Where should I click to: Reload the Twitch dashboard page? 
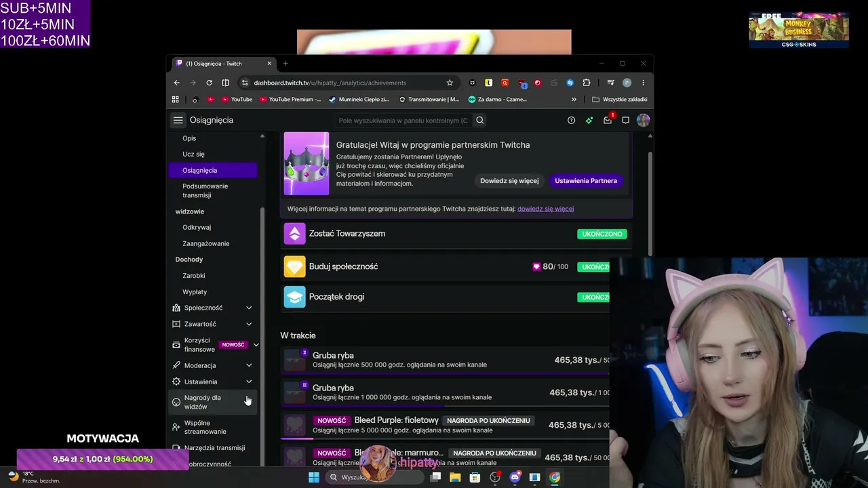(x=209, y=83)
